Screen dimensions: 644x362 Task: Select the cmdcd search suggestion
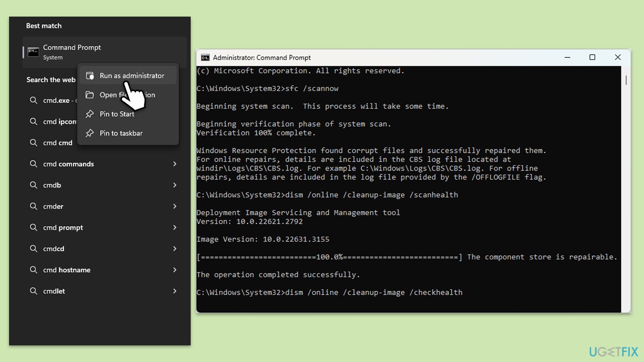pyautogui.click(x=105, y=248)
